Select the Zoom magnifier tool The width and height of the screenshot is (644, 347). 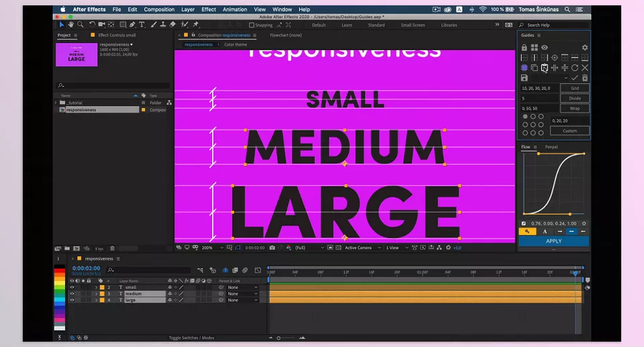click(x=80, y=25)
